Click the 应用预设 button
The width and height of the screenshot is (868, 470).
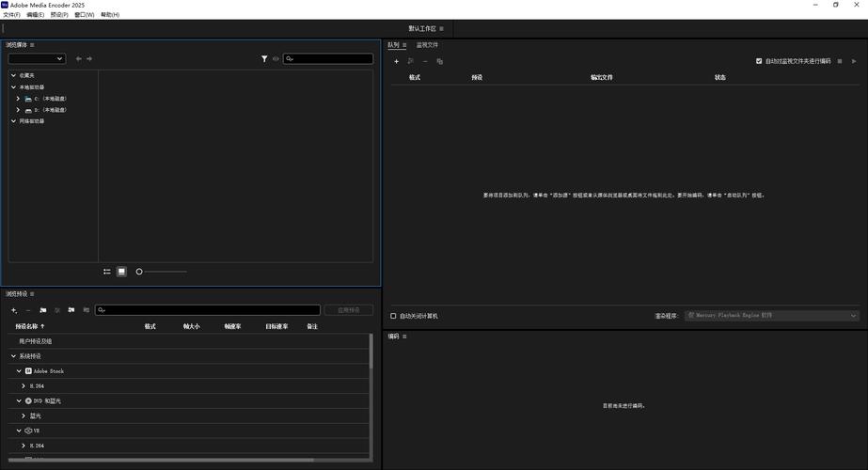coord(348,310)
